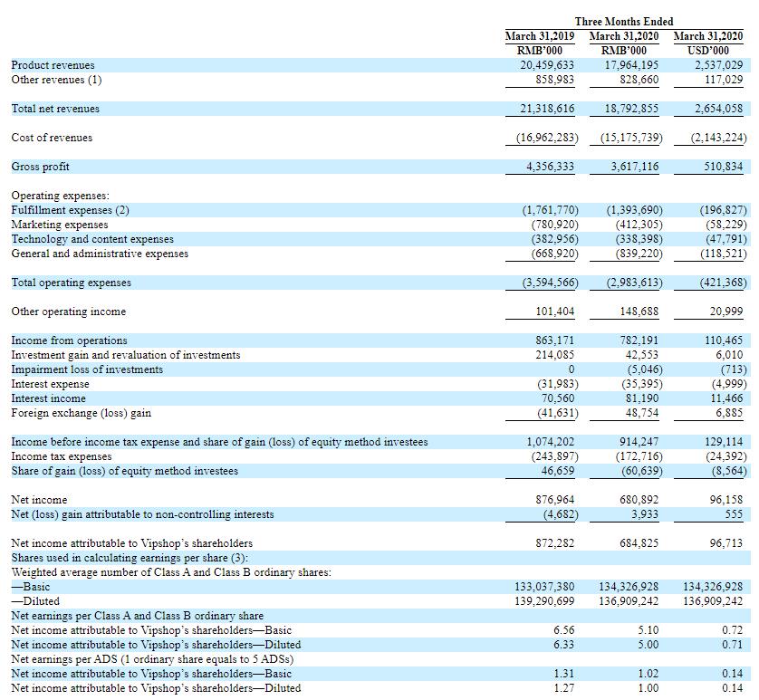Viewport: 759px width, 700px height.
Task: Select 'Fulfillment expenses (2)' label
Action: click(70, 210)
